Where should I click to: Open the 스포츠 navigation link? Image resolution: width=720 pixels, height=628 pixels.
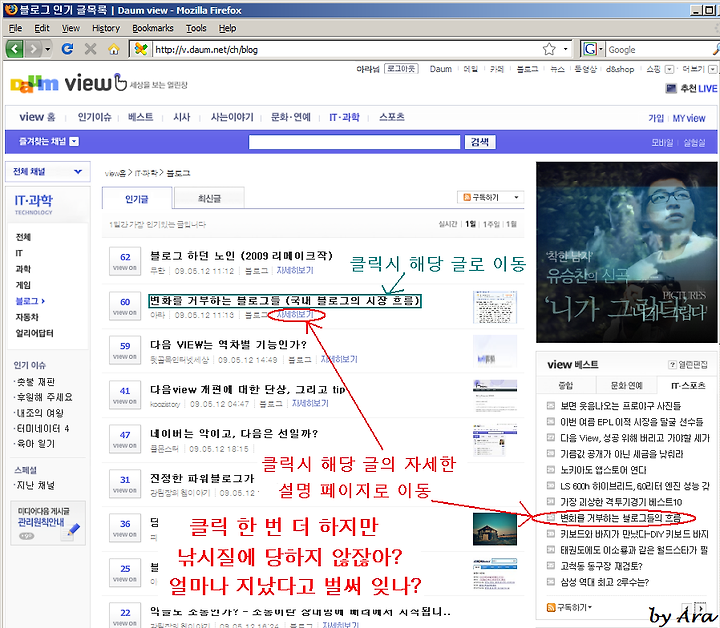(x=392, y=117)
